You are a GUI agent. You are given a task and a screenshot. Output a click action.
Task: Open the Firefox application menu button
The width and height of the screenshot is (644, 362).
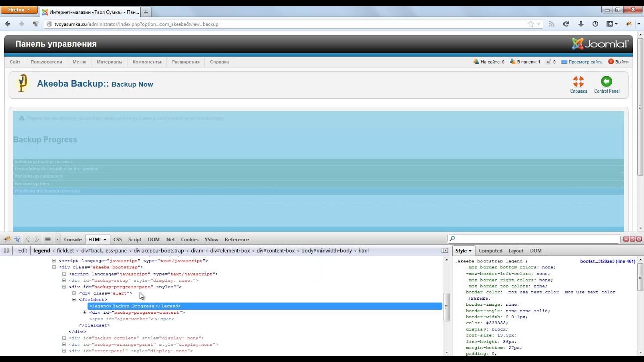coord(19,10)
